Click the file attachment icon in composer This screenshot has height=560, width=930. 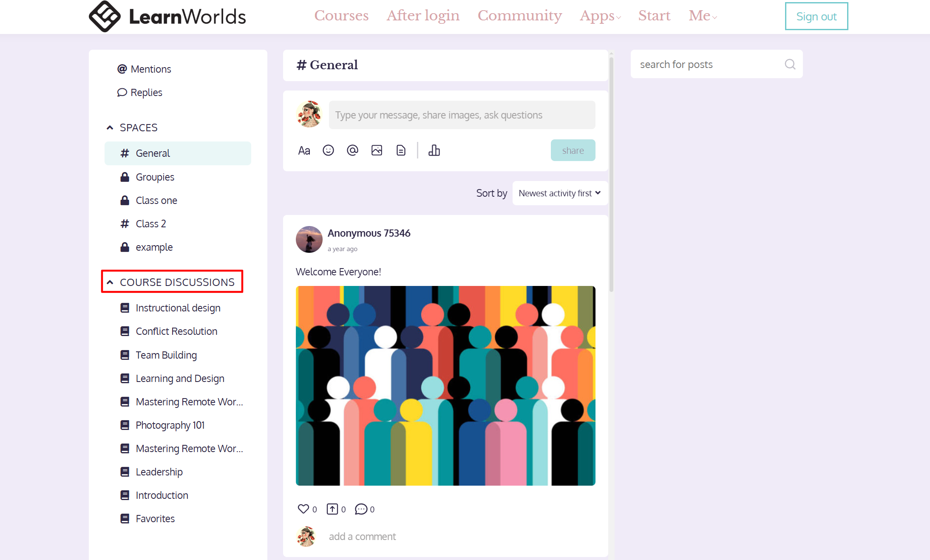coord(401,150)
